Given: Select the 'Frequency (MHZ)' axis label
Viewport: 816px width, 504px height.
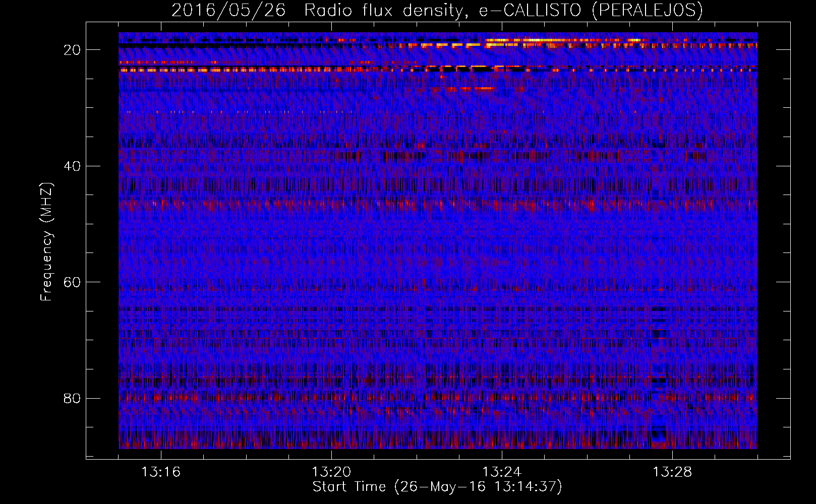Looking at the screenshot, I should 46,242.
